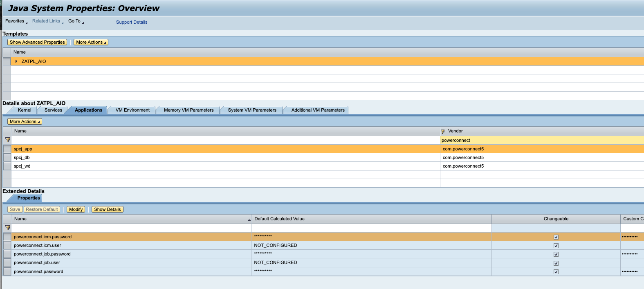The height and width of the screenshot is (289, 644).
Task: Toggle Changeable checkbox for powerconnect.icm.user
Action: (x=556, y=246)
